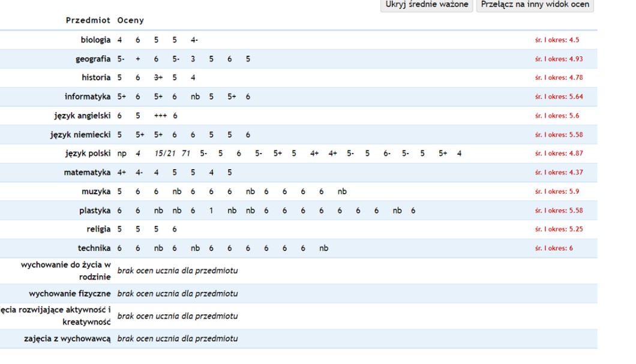The image size is (636, 364).
Task: Click the '1' grade in the plastyka row
Action: pyautogui.click(x=211, y=211)
